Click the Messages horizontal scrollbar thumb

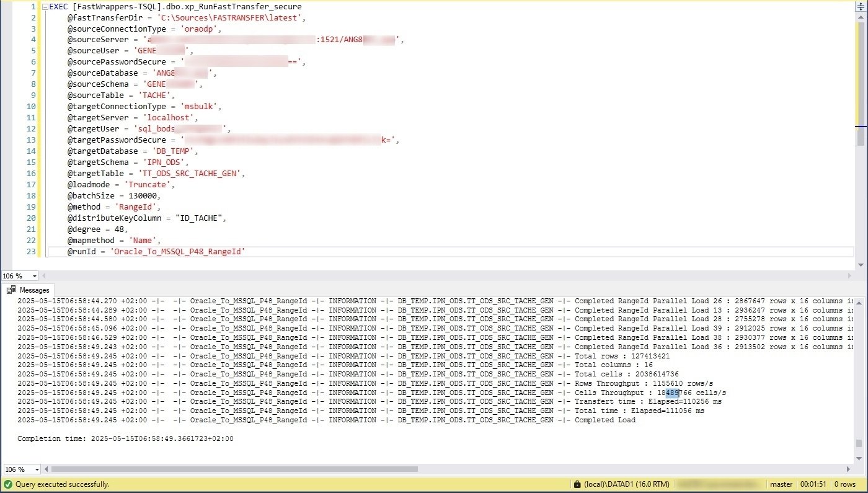[234, 469]
